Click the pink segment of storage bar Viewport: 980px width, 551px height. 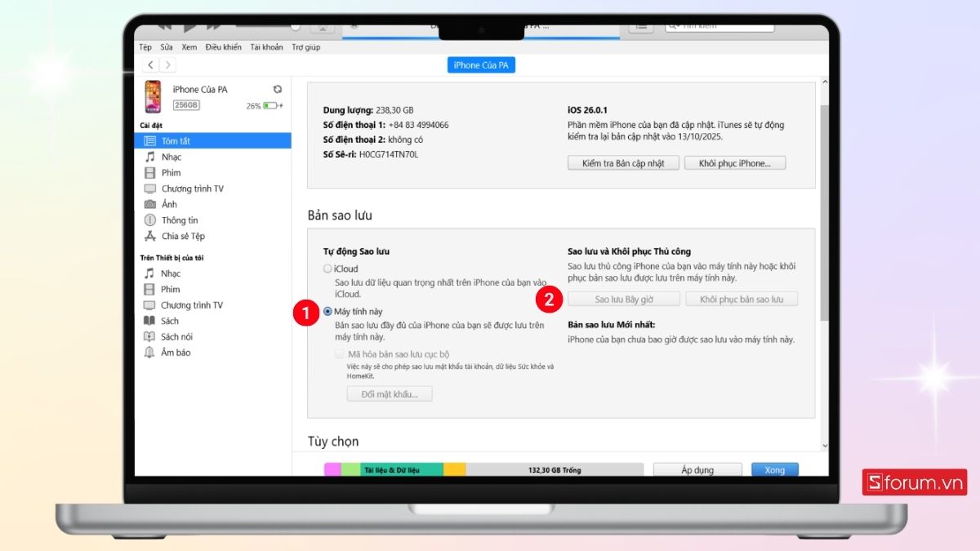click(x=332, y=469)
